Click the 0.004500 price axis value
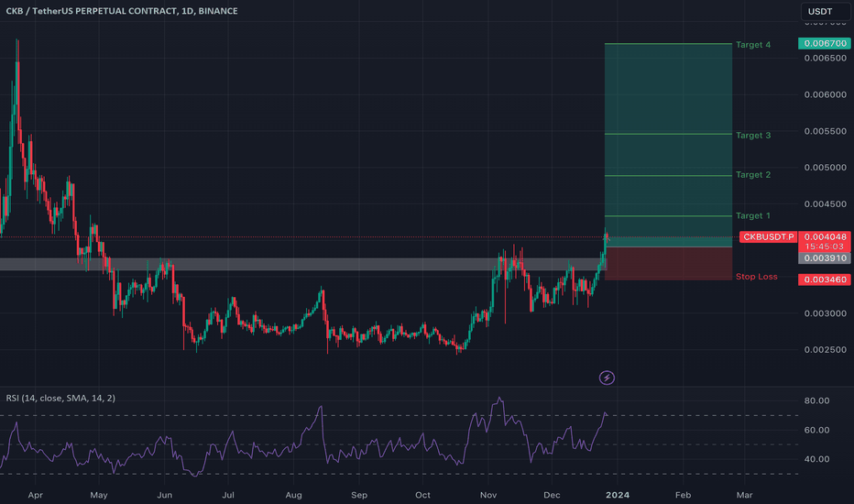Screen dimensions: 854x504 click(825, 204)
